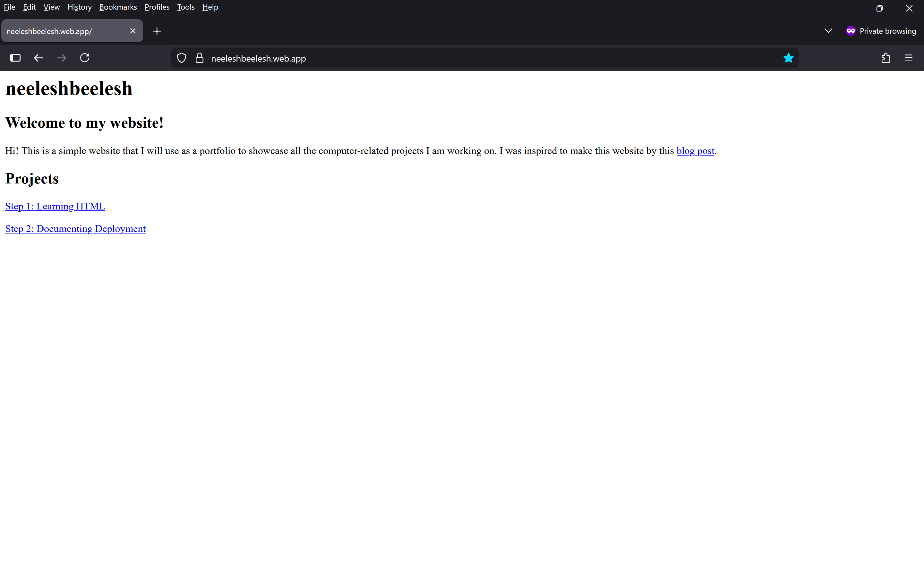924x585 pixels.
Task: Open the History menu
Action: pyautogui.click(x=79, y=7)
